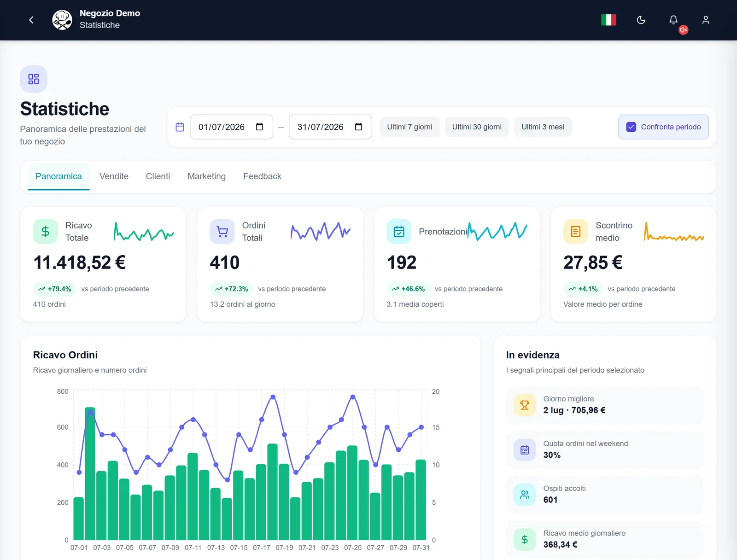
Task: Open notifications bell
Action: [673, 20]
